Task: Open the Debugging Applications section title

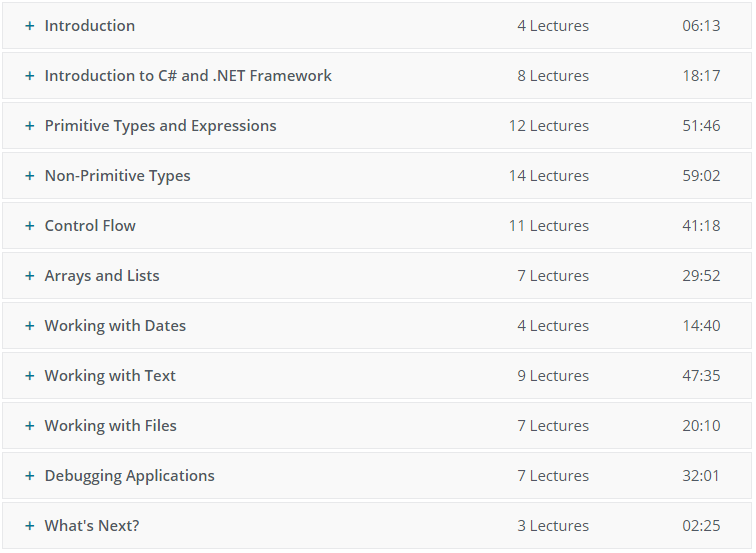Action: coord(129,476)
